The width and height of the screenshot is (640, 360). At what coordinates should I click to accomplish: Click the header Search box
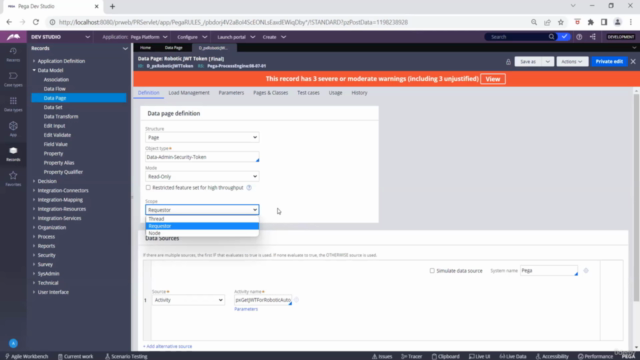tap(517, 37)
